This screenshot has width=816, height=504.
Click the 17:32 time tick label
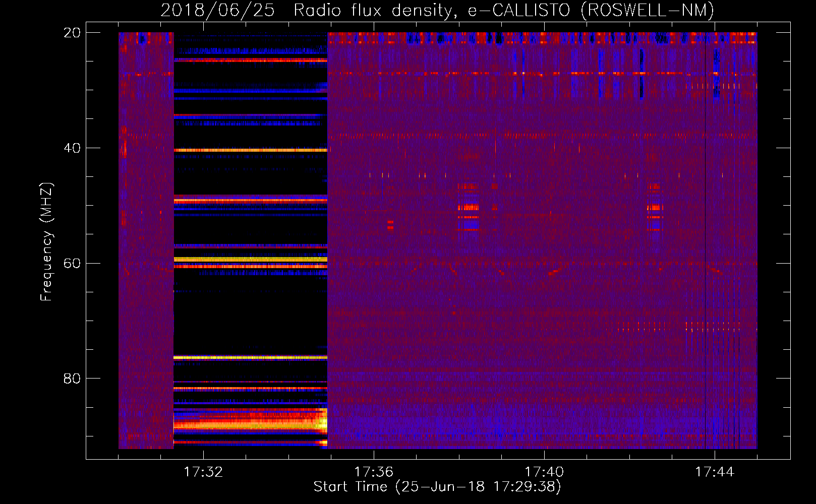(x=203, y=472)
